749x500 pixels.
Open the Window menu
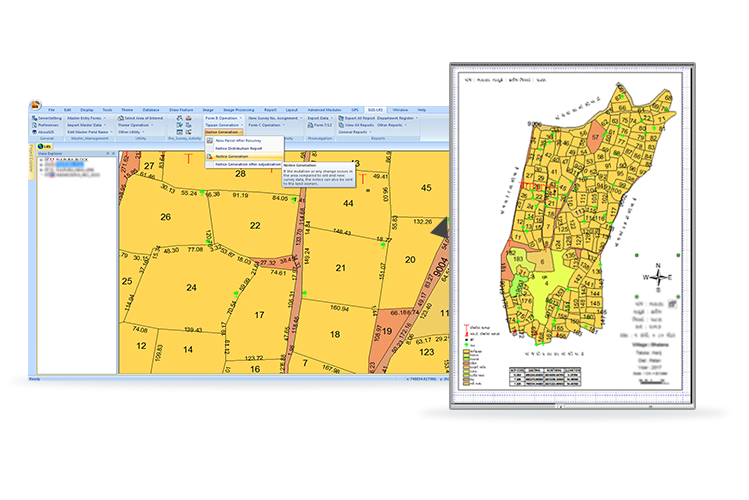point(400,110)
